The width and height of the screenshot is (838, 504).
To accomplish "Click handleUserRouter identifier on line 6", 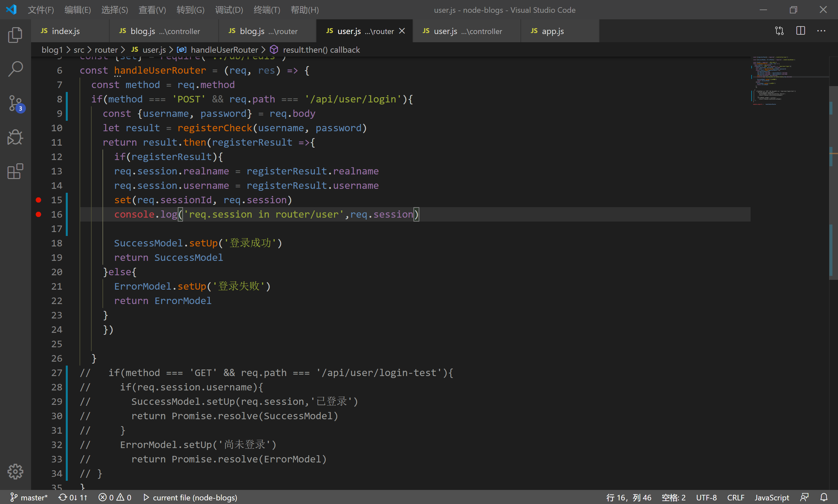I will (x=160, y=70).
